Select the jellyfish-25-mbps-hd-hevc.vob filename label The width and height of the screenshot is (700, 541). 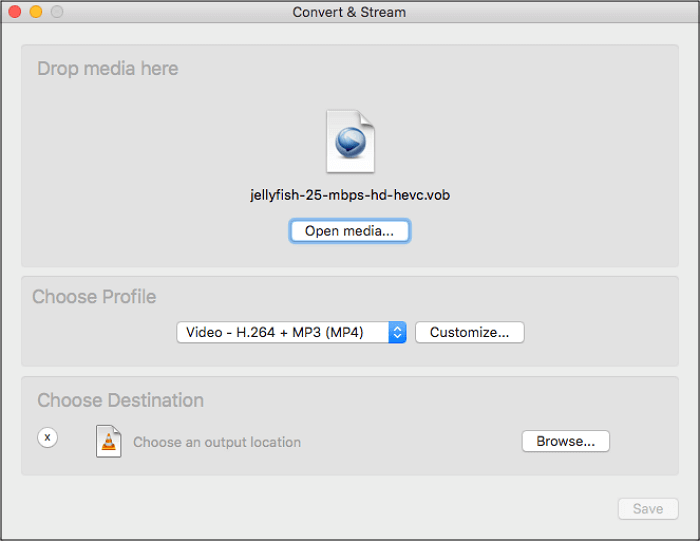tap(350, 195)
